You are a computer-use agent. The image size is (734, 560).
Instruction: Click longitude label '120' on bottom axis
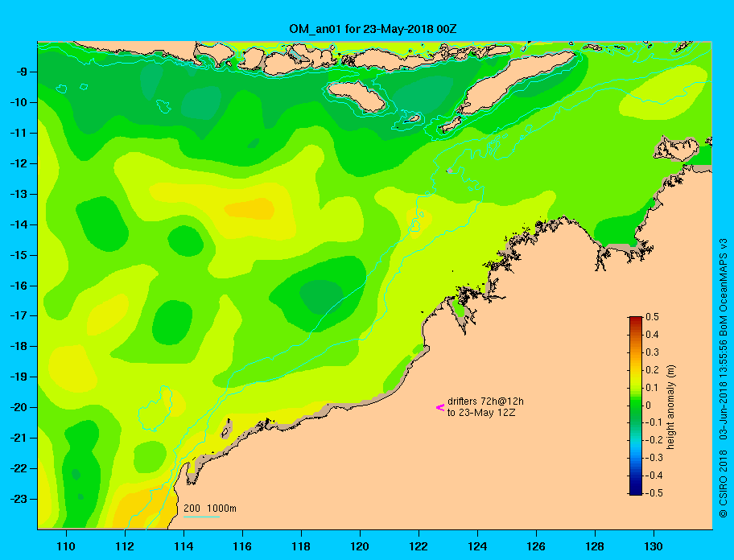pos(360,546)
